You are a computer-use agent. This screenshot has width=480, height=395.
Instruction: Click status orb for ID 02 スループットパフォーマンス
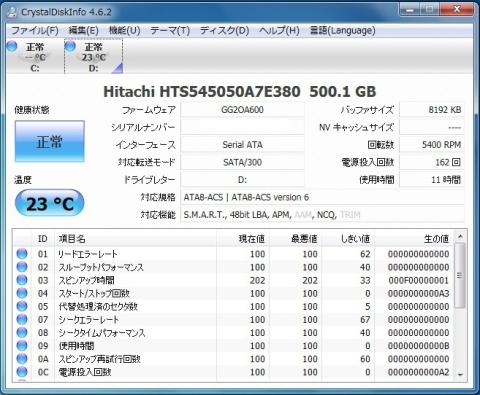(x=22, y=267)
